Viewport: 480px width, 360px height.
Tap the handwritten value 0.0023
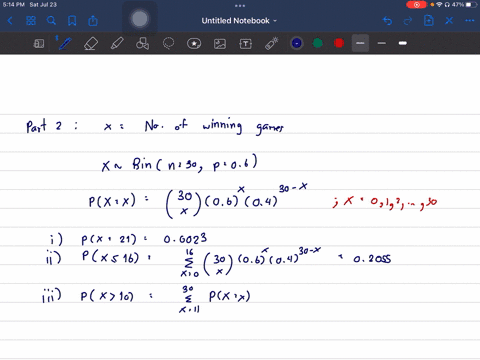[x=185, y=239]
